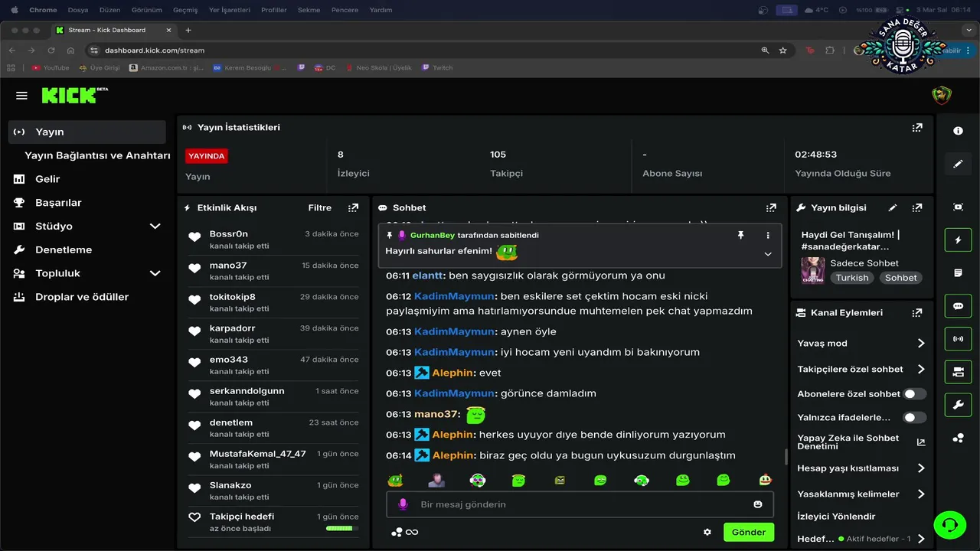Pop out the Yayın bilgisi panel
The height and width of the screenshot is (551, 980).
tap(917, 207)
